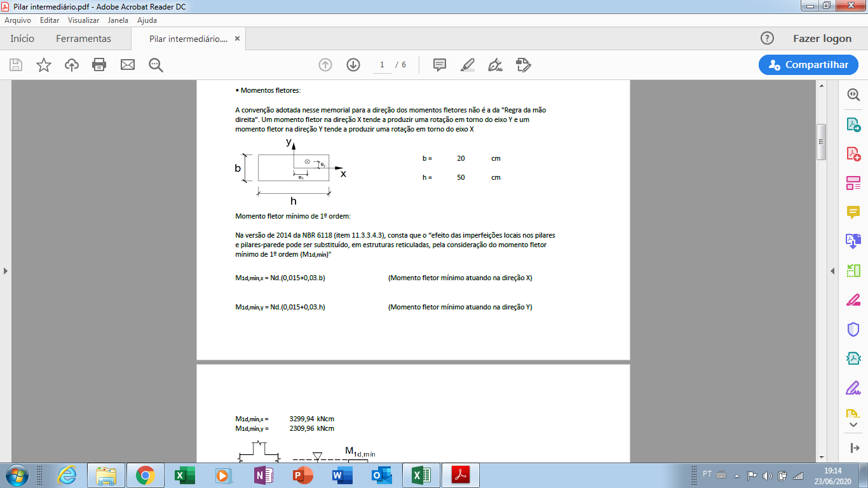The height and width of the screenshot is (488, 868).
Task: Open File Explorer from taskbar
Action: pyautogui.click(x=106, y=475)
